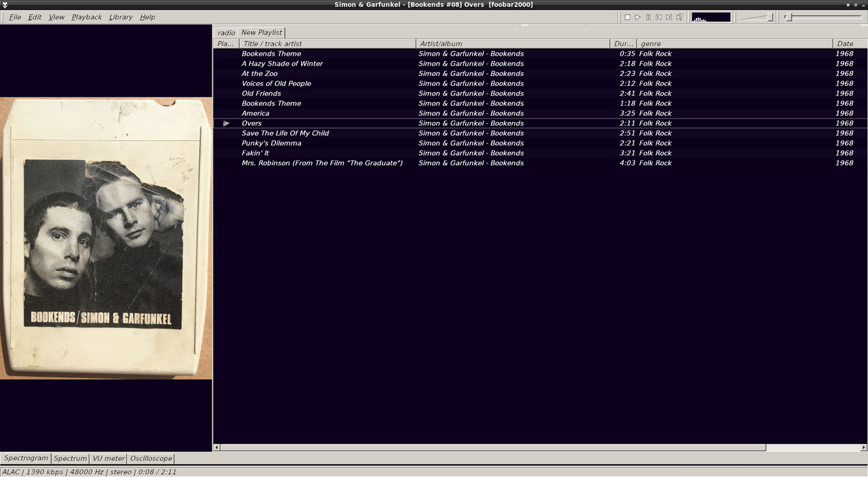The width and height of the screenshot is (868, 477).
Task: Click the scrollbar left arrow
Action: coord(217,447)
